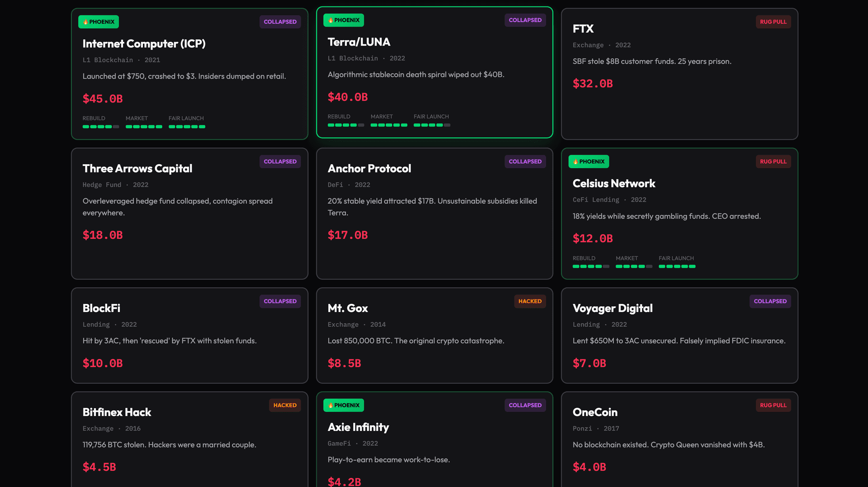
Task: Click the Phoenix flame badge on Terra/LUNA
Action: click(344, 20)
